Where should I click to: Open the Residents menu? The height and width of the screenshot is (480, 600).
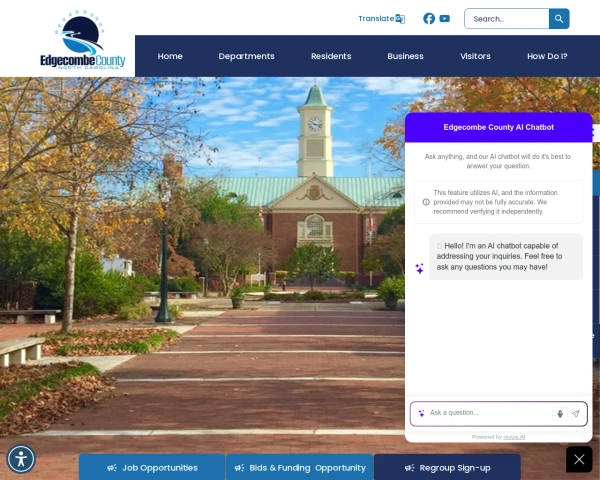pyautogui.click(x=331, y=56)
